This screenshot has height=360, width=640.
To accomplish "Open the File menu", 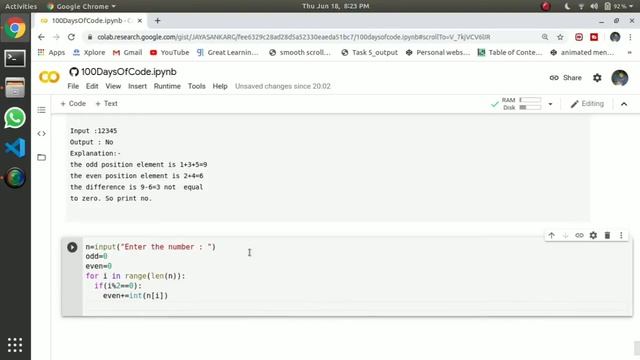I will [73, 86].
